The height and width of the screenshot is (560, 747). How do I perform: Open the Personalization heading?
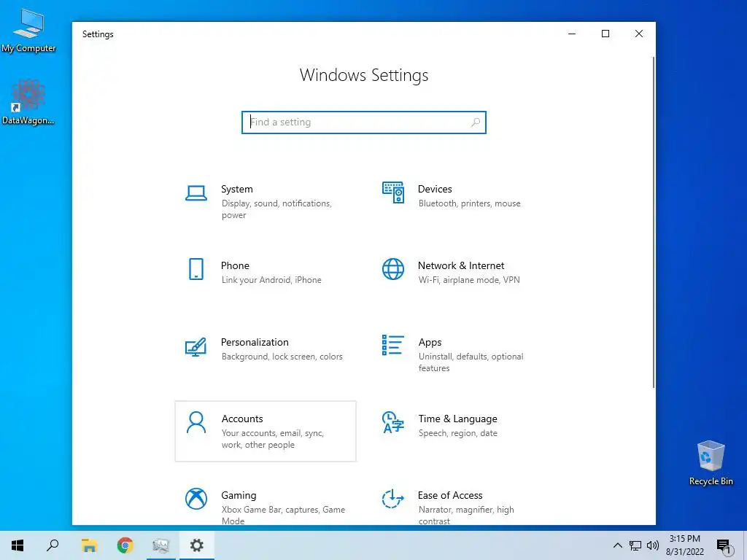pos(255,343)
